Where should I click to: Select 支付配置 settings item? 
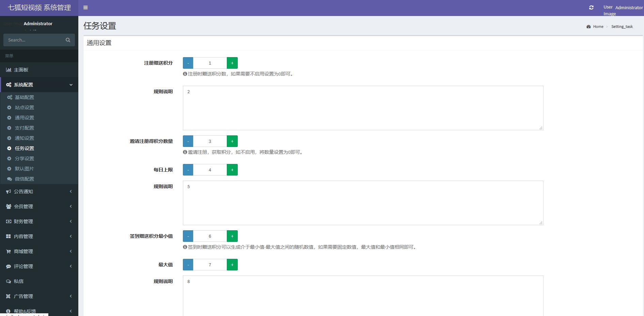pos(24,128)
